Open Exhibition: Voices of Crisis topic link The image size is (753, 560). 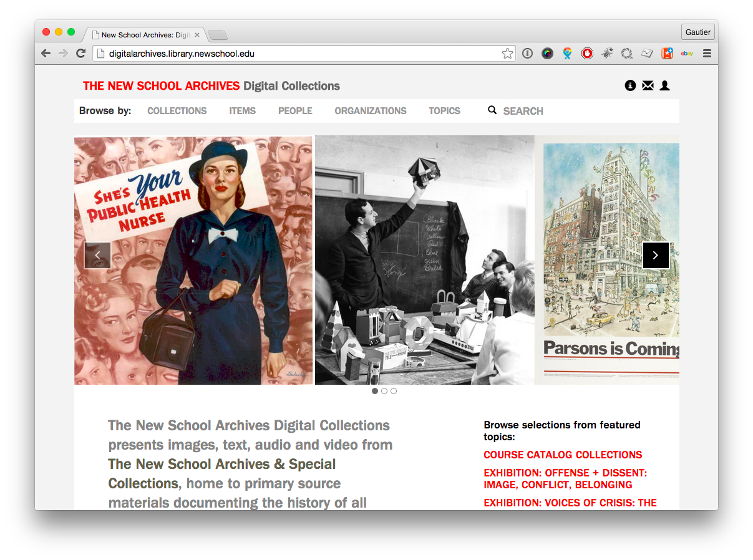pos(570,503)
